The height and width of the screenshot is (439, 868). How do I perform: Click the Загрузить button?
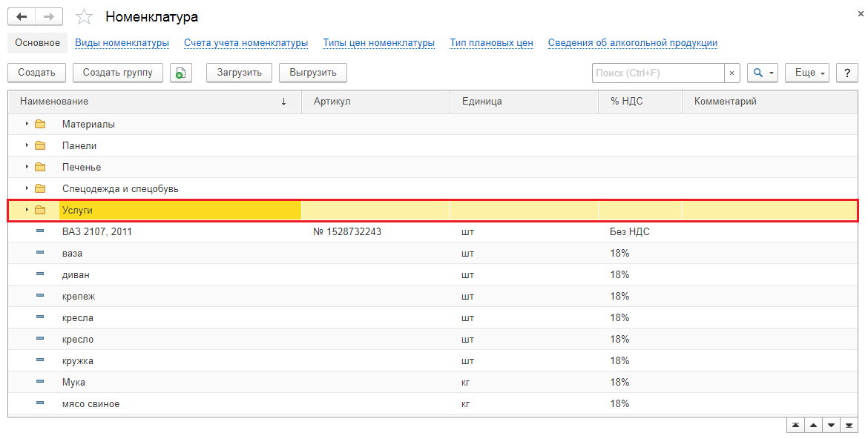239,73
